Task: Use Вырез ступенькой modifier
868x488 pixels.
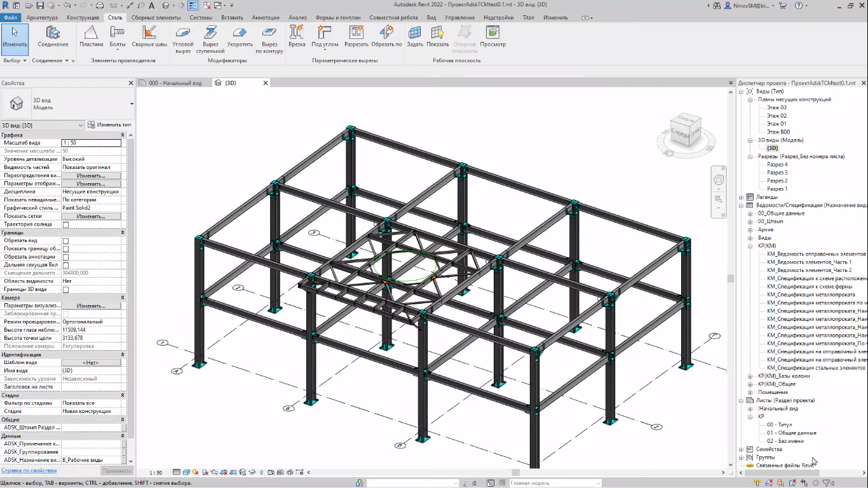Action: tap(210, 39)
